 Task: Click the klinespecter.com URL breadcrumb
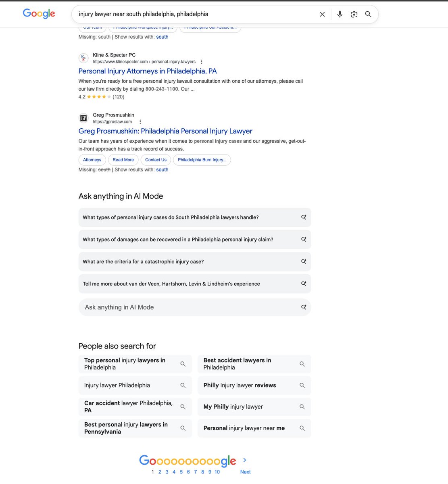[x=144, y=62]
